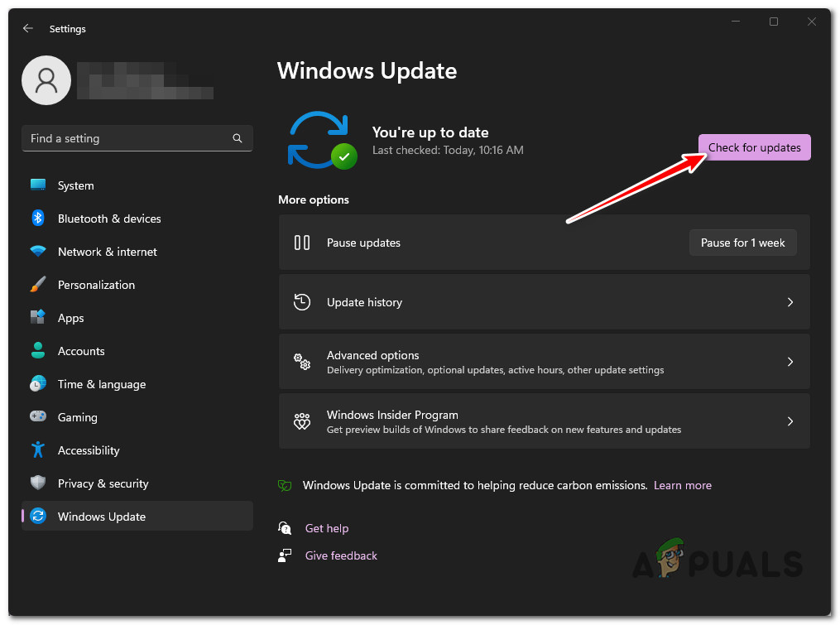Expand Windows Insider Program chevron
This screenshot has height=625, width=840.
point(790,421)
